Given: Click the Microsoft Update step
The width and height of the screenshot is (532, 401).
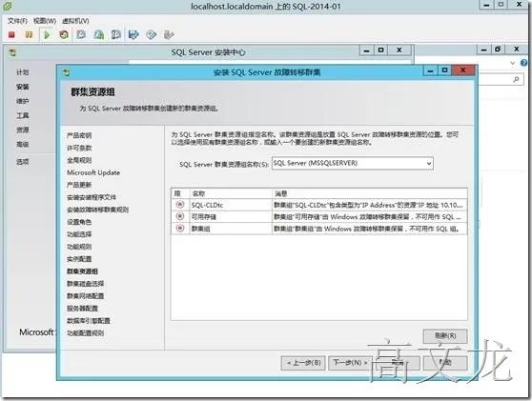Looking at the screenshot, I should tap(93, 172).
